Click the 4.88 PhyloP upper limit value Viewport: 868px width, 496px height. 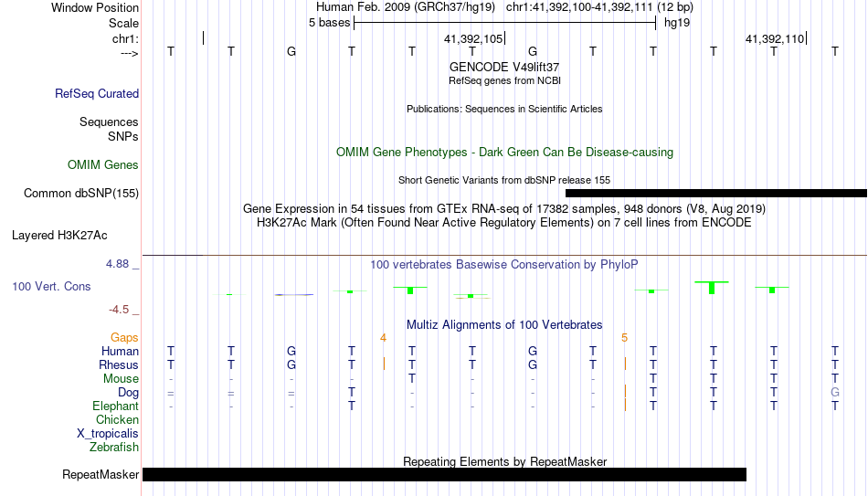pyautogui.click(x=118, y=264)
